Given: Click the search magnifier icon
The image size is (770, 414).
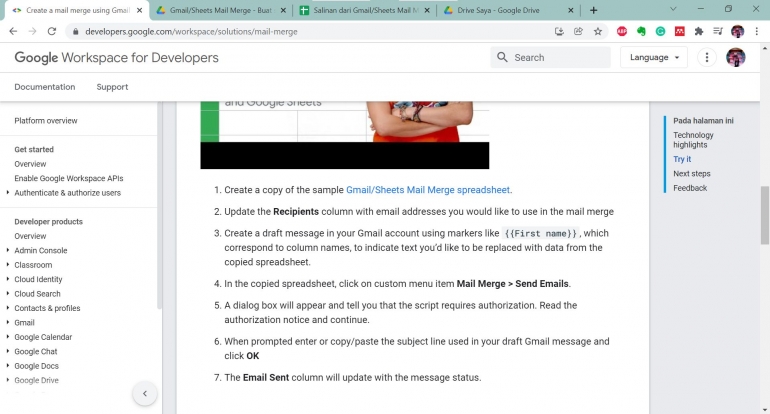Looking at the screenshot, I should (x=502, y=57).
